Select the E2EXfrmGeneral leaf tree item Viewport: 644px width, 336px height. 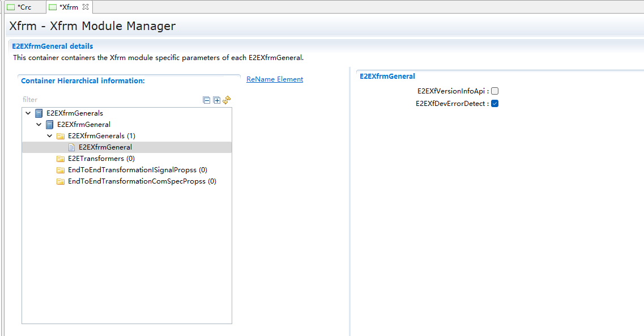click(105, 147)
